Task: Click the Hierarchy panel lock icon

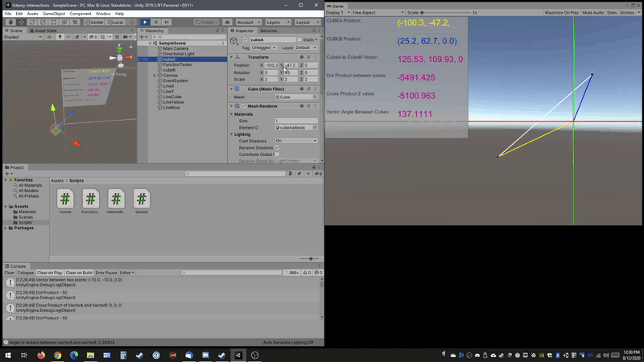Action: coord(217,31)
